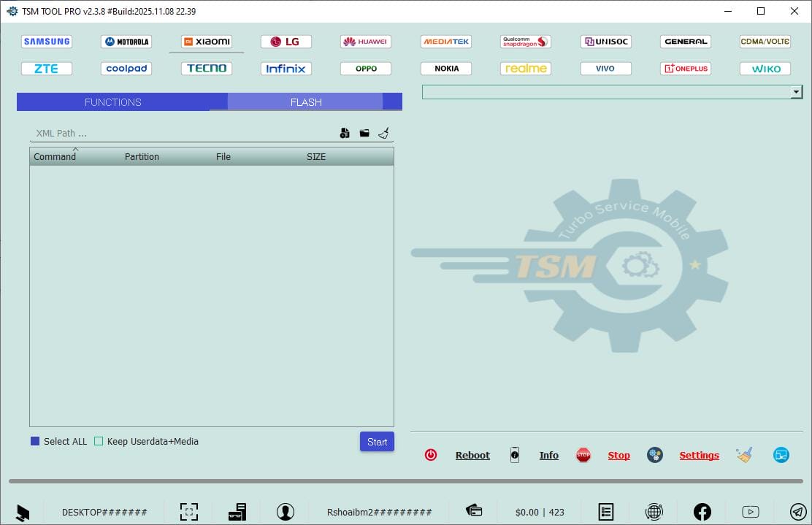
Task: Open the XML firmware file via the folder icon
Action: (x=364, y=133)
